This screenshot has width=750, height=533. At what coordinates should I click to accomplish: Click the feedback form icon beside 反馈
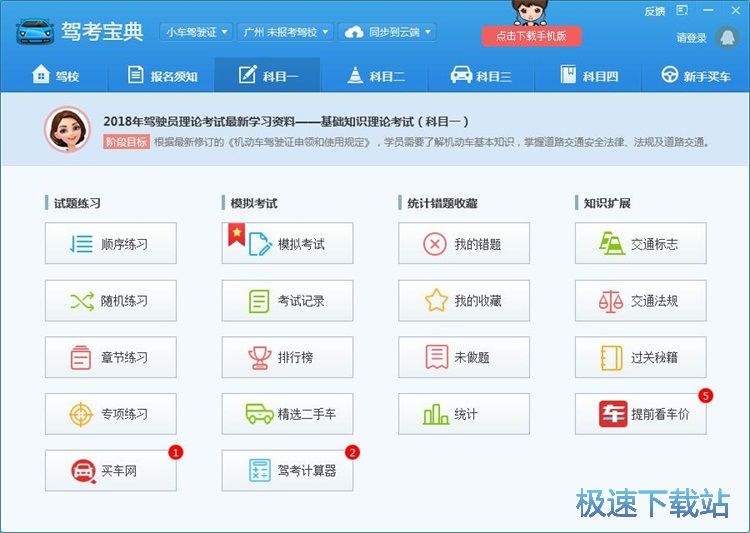coord(682,11)
